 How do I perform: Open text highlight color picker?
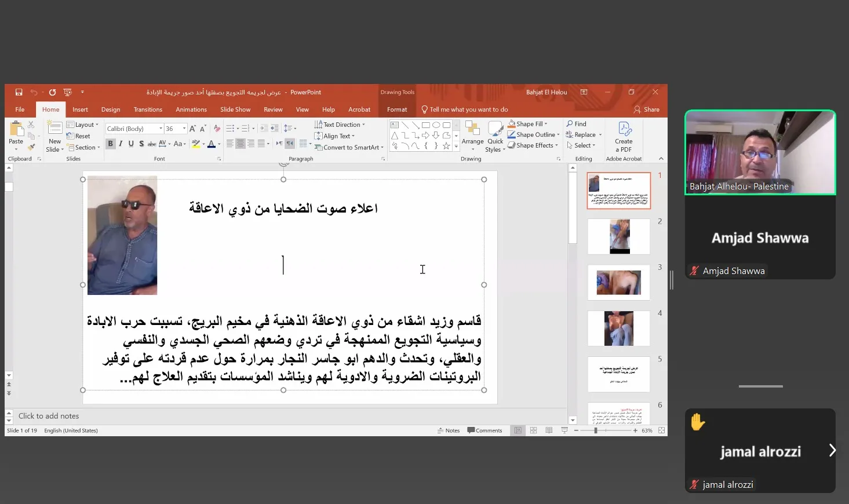tap(198, 144)
